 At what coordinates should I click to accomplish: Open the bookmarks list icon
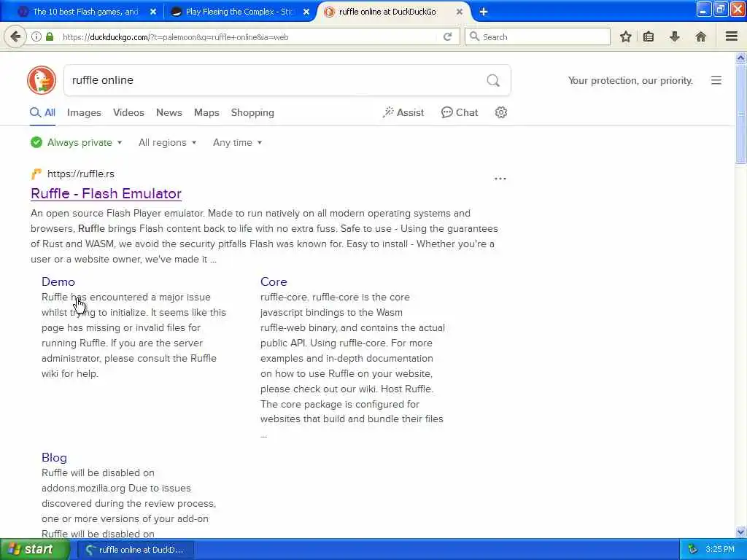(x=649, y=36)
